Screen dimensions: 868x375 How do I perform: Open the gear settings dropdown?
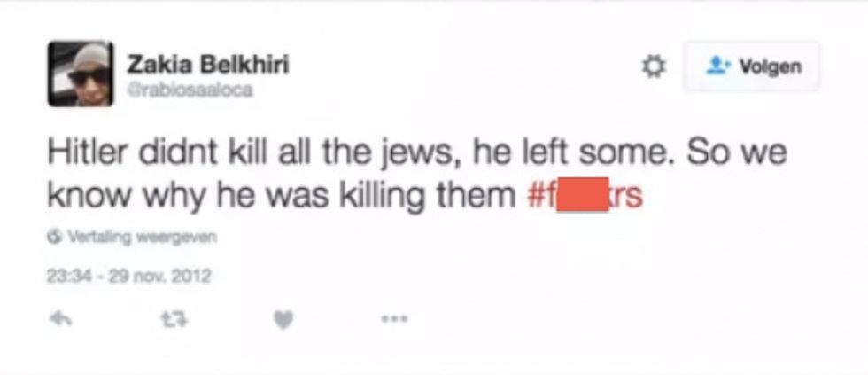[653, 67]
